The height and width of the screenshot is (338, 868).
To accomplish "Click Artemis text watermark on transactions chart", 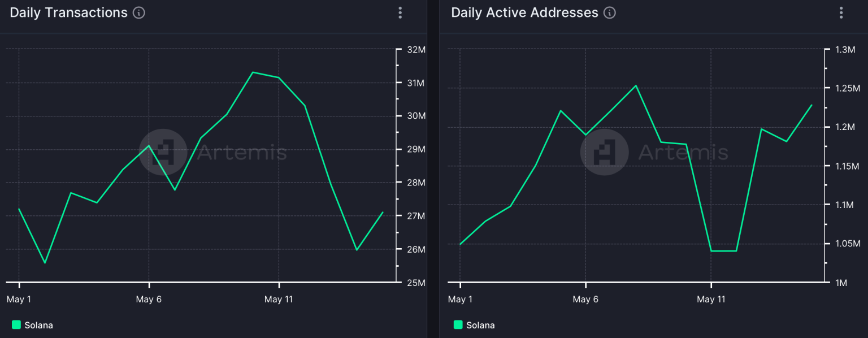I will 242,153.
